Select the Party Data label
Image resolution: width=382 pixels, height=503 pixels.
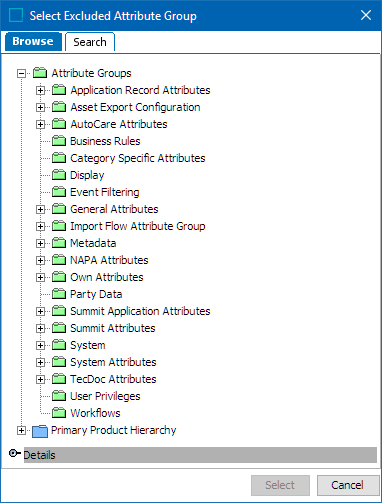pos(96,294)
